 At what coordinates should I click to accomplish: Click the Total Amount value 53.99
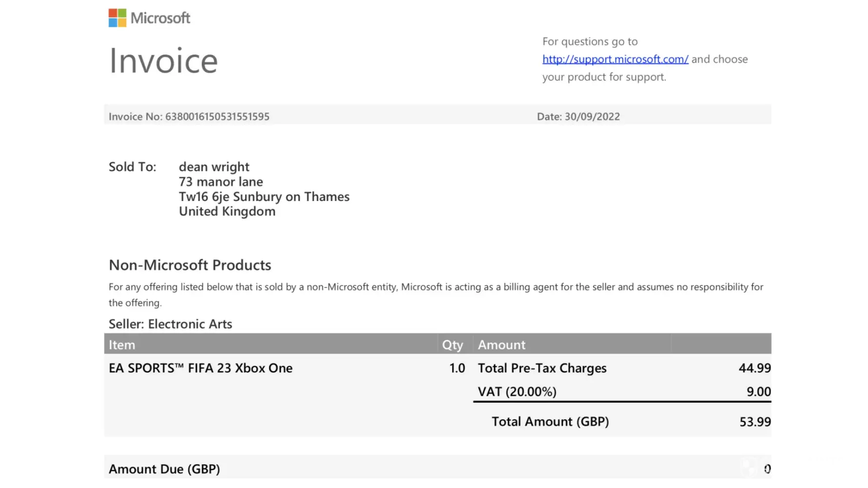755,422
